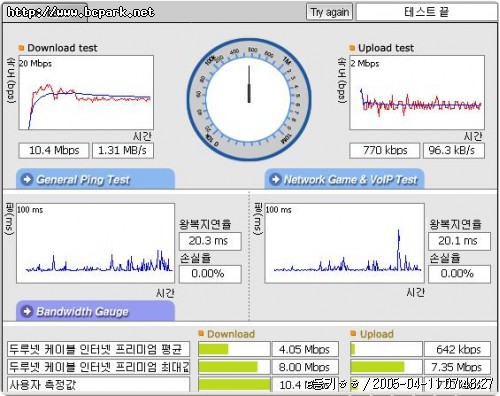
Task: Select the General Ping Test tab
Action: tap(95, 179)
